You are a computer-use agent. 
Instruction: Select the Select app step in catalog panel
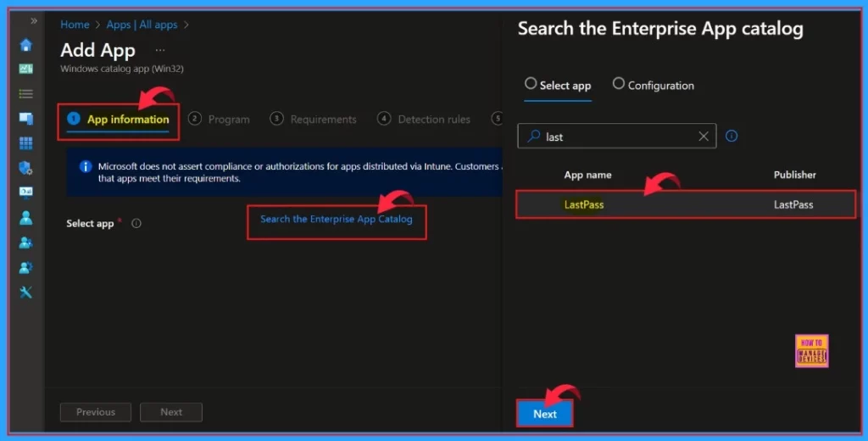[x=558, y=86]
